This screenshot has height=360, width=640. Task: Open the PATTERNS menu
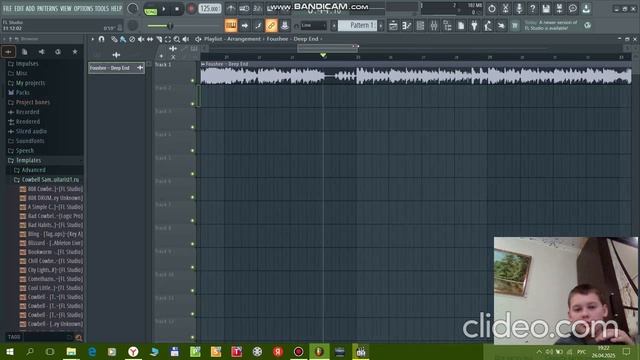48,8
